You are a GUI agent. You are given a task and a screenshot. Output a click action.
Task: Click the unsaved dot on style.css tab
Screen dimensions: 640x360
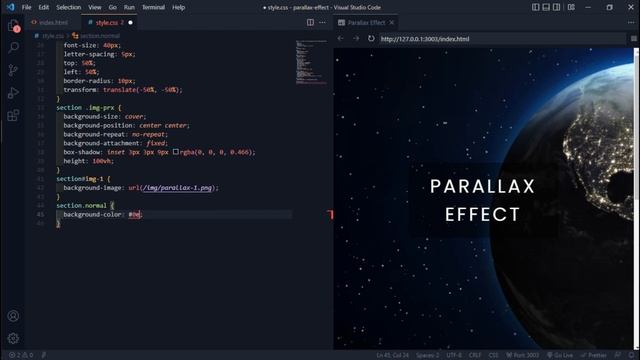tap(131, 22)
